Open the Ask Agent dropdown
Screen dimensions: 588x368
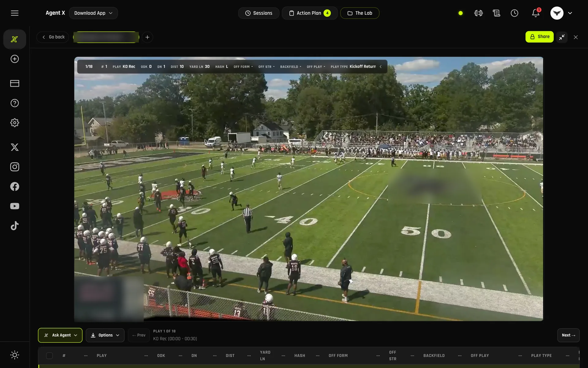pyautogui.click(x=60, y=335)
